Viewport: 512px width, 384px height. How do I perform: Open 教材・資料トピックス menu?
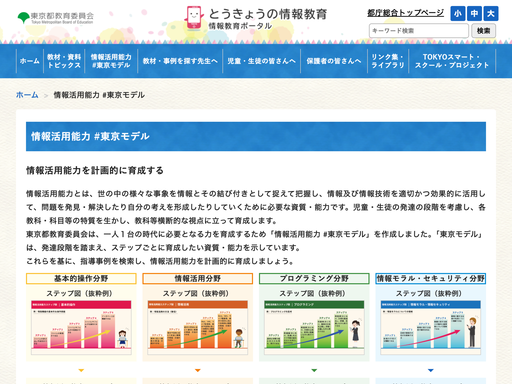point(64,61)
